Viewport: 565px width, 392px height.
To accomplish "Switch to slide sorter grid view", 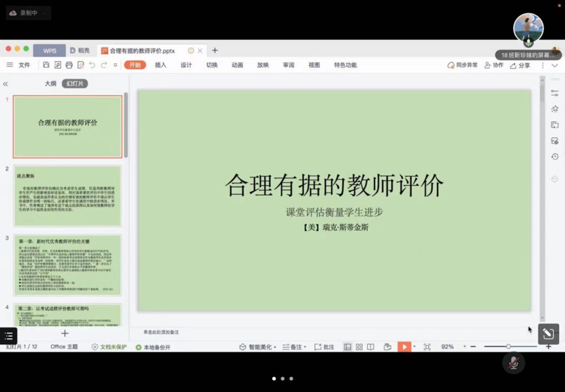I will click(359, 347).
